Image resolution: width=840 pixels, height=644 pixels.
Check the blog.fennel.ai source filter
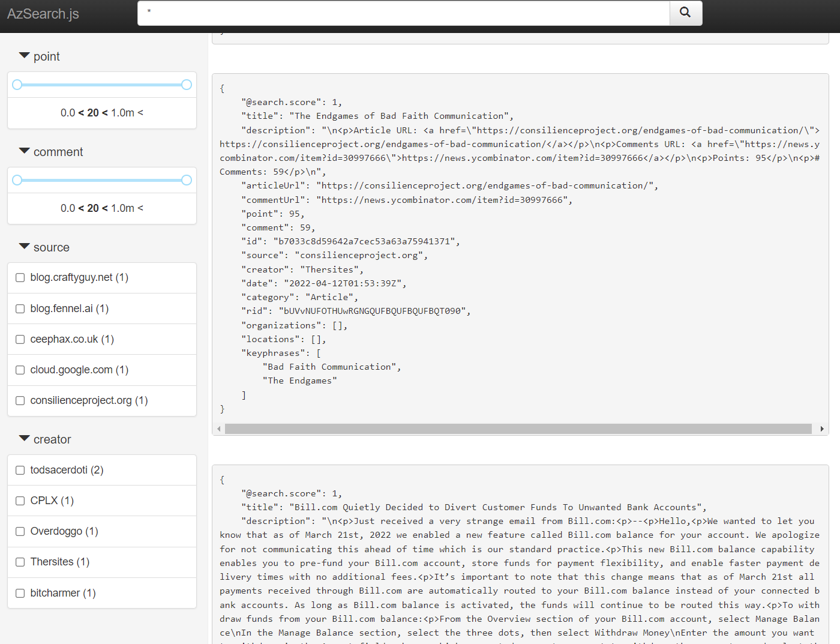20,308
